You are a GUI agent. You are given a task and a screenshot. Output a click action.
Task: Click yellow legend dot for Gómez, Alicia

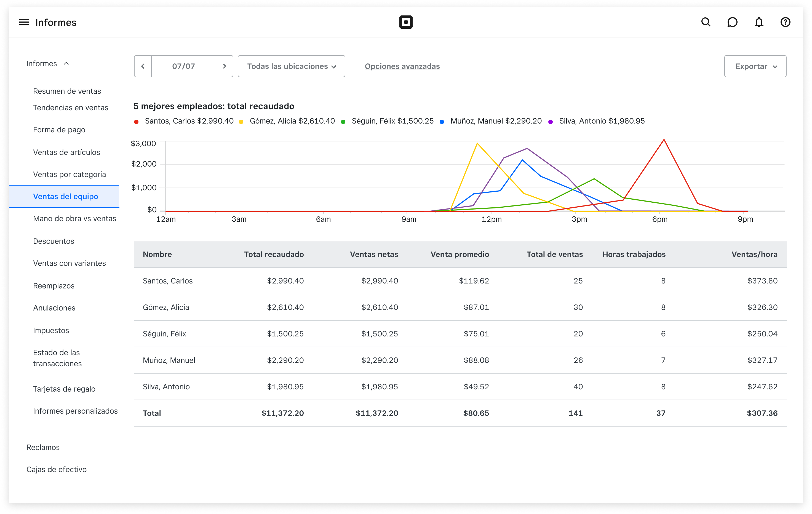point(241,122)
